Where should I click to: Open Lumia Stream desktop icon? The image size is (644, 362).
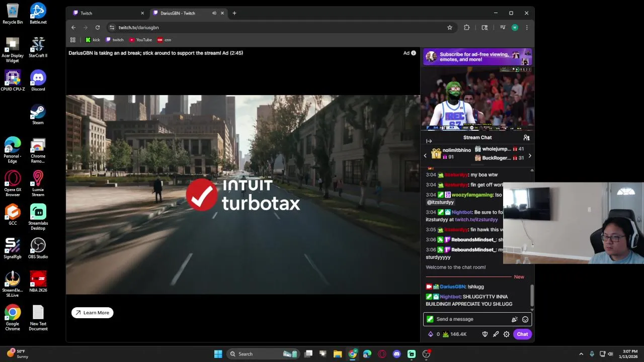point(38,184)
